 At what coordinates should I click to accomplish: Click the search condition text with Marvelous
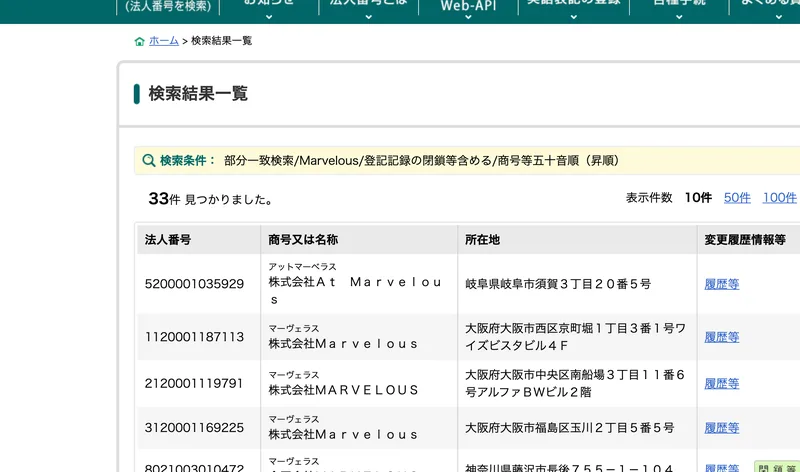click(x=421, y=161)
